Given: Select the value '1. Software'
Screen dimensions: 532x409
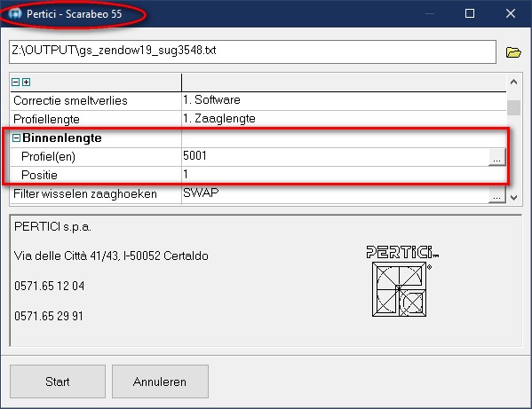Looking at the screenshot, I should pyautogui.click(x=211, y=100).
